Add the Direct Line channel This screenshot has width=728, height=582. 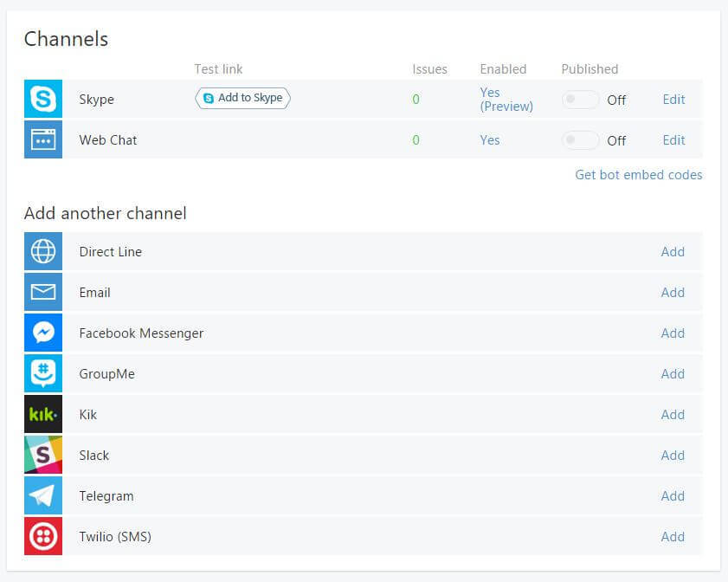pyautogui.click(x=673, y=251)
